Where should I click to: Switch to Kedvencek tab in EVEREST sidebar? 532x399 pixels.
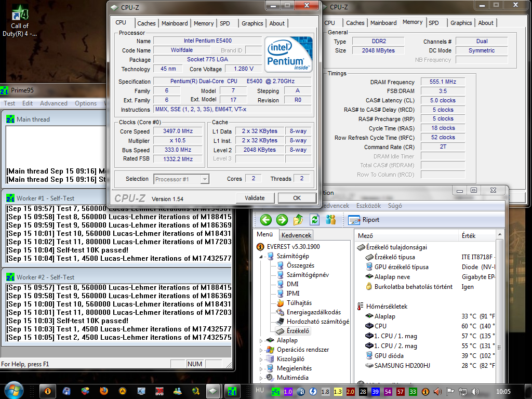coord(296,235)
